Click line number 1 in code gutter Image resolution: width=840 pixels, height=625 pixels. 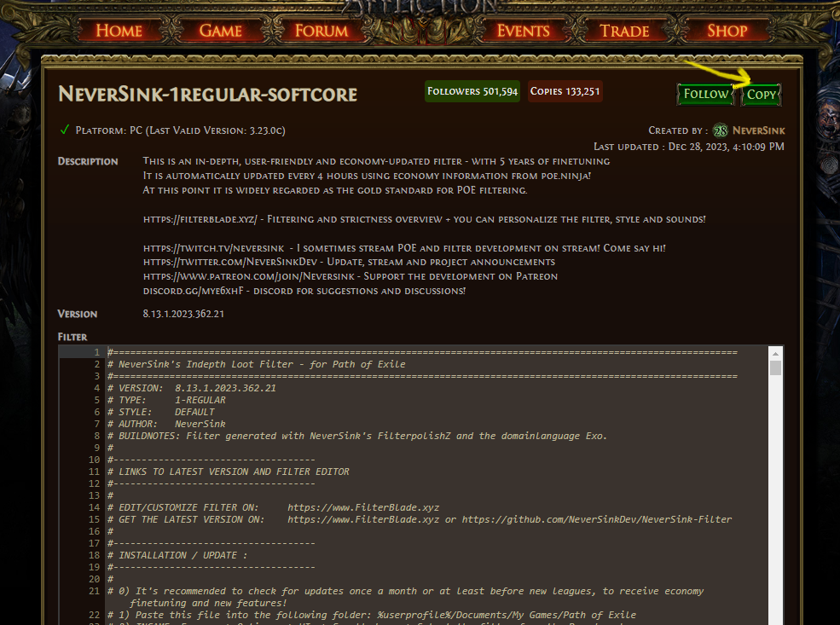[x=97, y=352]
